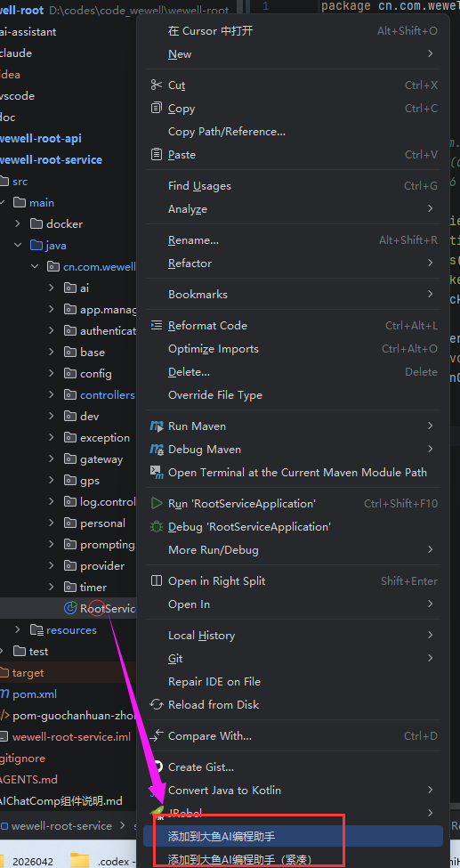Click the Cut scissors icon

pos(157,85)
